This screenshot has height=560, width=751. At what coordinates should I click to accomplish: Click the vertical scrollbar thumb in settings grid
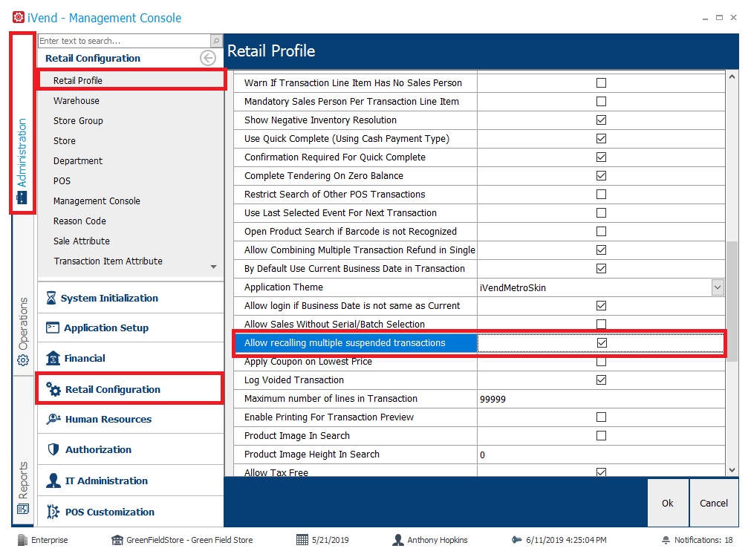[x=732, y=301]
